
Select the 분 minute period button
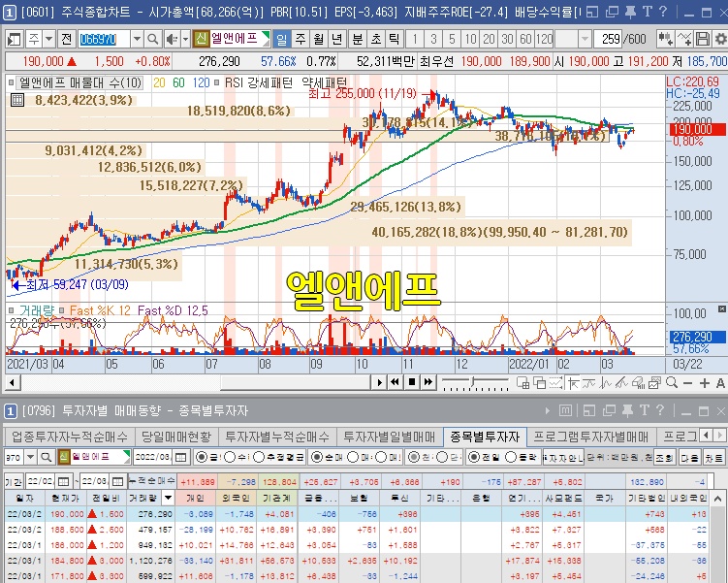(x=358, y=39)
